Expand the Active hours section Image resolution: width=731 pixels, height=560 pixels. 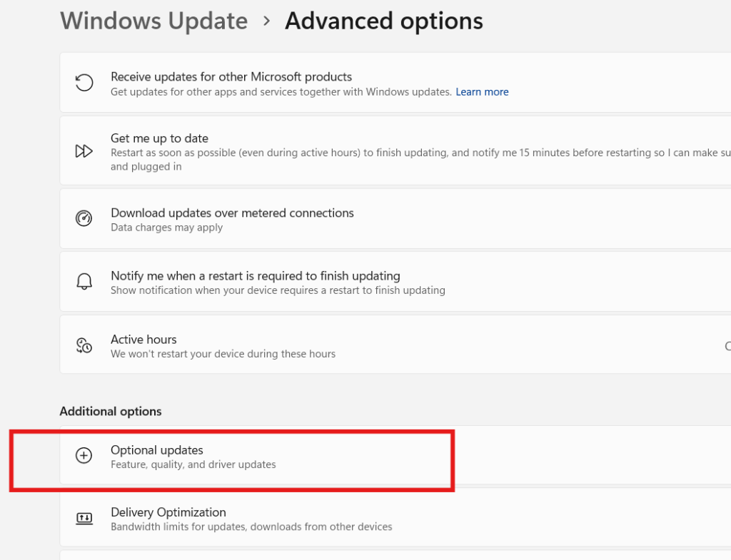point(357,345)
